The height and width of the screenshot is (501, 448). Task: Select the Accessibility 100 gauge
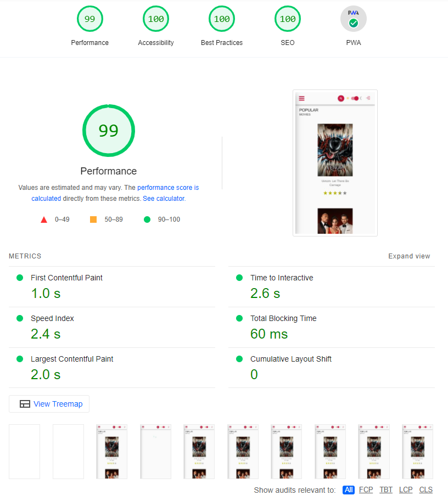155,18
